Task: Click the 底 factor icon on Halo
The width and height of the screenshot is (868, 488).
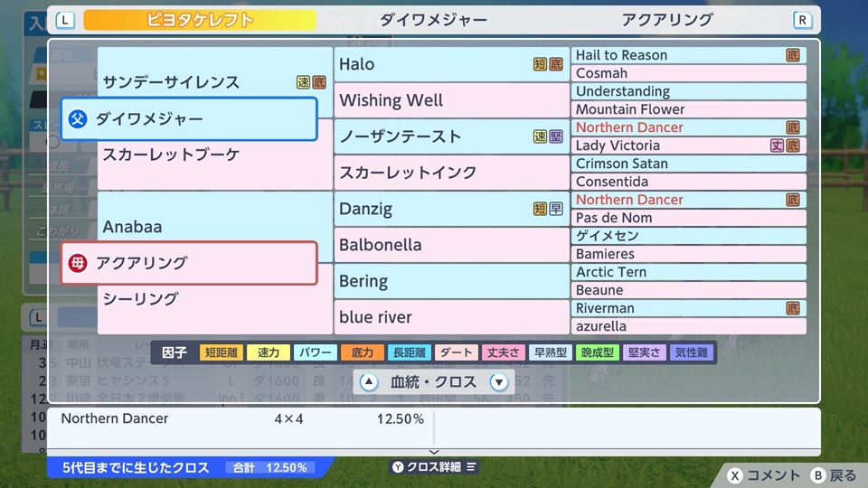Action: pyautogui.click(x=556, y=64)
